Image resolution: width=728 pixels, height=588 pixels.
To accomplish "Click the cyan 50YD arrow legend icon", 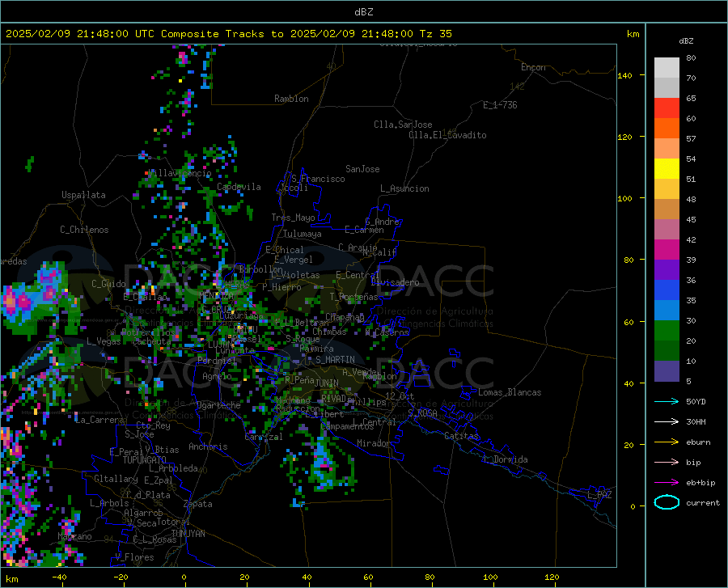I will tap(667, 401).
